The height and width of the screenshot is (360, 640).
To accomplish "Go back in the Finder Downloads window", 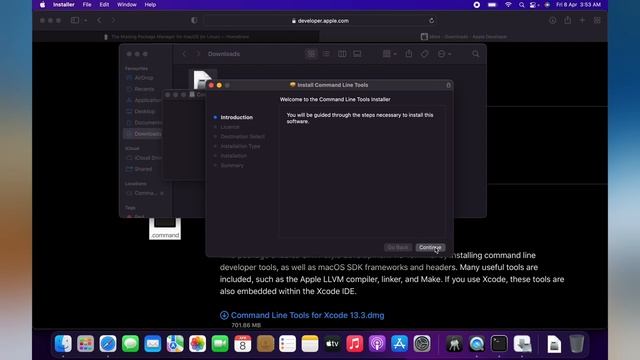I will [184, 54].
